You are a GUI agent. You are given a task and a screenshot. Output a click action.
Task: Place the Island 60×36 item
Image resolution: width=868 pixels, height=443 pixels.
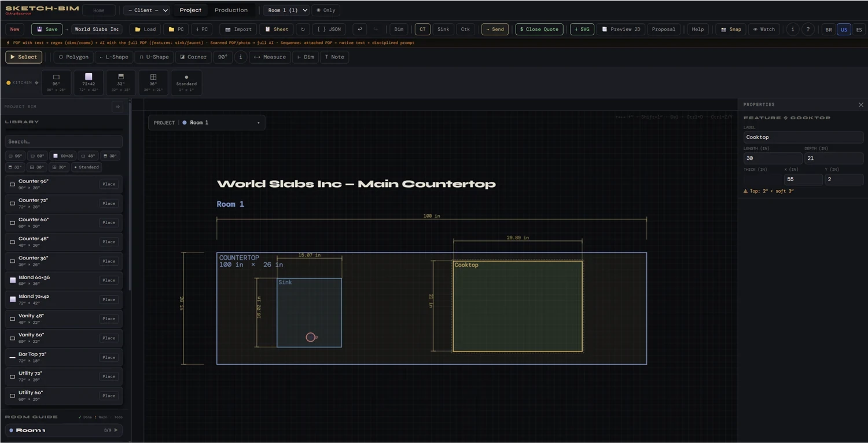coord(109,280)
